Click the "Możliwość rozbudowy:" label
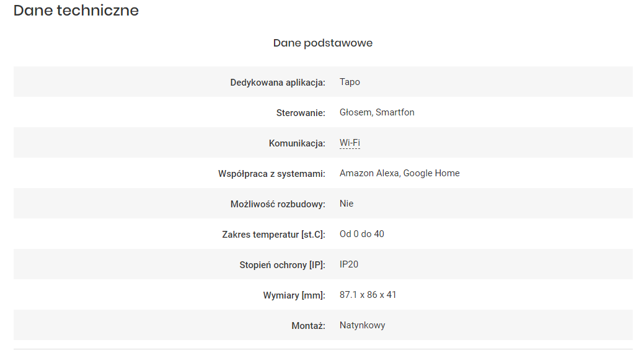Viewport: 644px width, 355px height. click(x=278, y=204)
